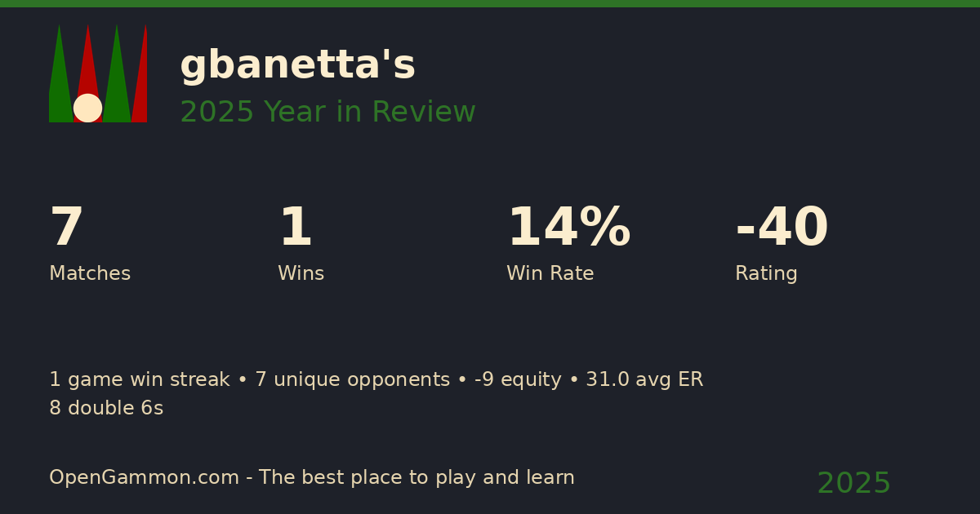Image resolution: width=980 pixels, height=514 pixels.
Task: Click the Wins label
Action: pos(301,274)
